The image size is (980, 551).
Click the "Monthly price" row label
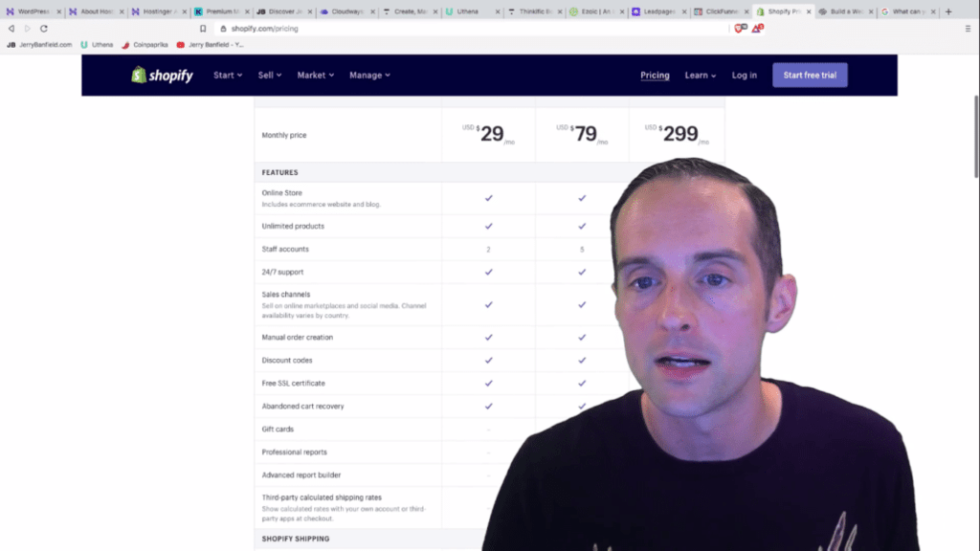284,135
